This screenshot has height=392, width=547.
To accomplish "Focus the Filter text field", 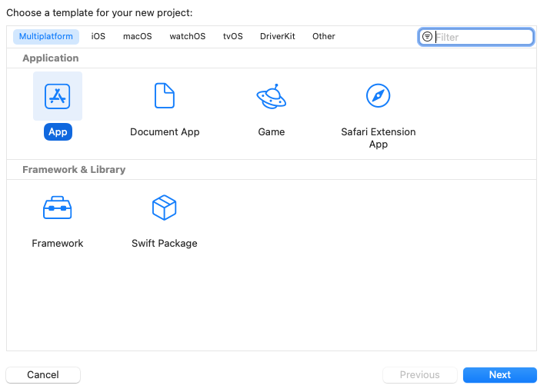I will pos(482,37).
